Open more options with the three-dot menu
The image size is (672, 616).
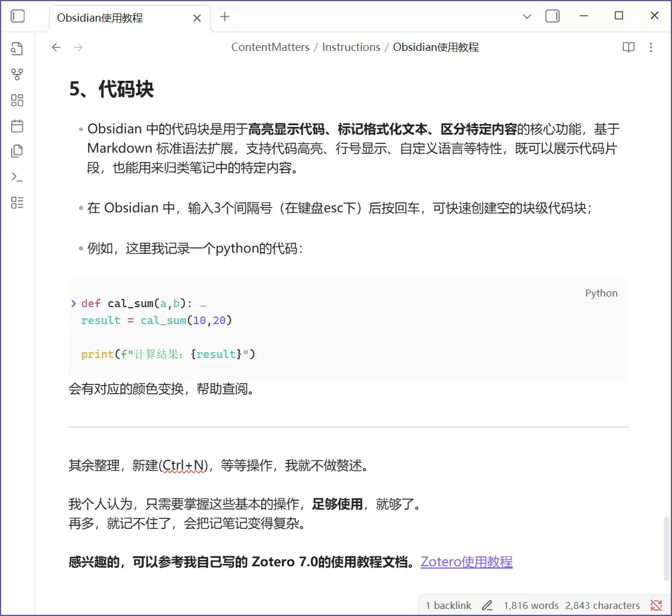coord(651,47)
